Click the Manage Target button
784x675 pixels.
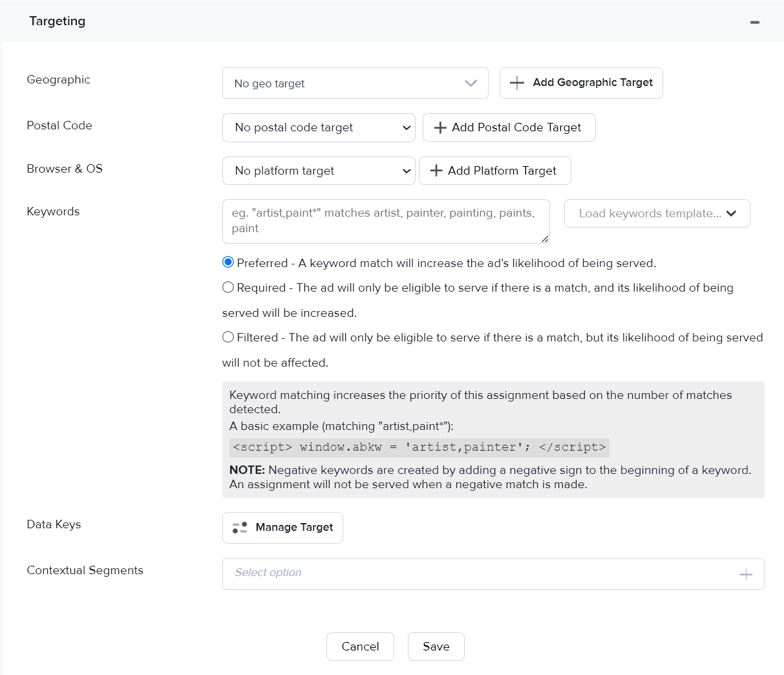click(x=282, y=528)
